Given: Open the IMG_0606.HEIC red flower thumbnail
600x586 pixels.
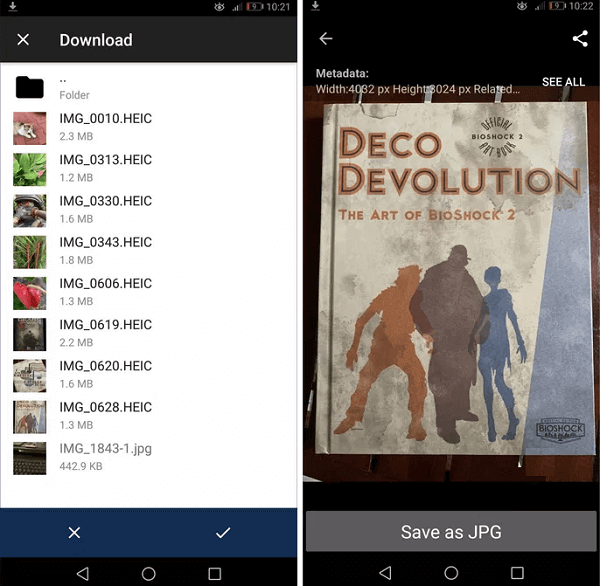Looking at the screenshot, I should tap(29, 293).
